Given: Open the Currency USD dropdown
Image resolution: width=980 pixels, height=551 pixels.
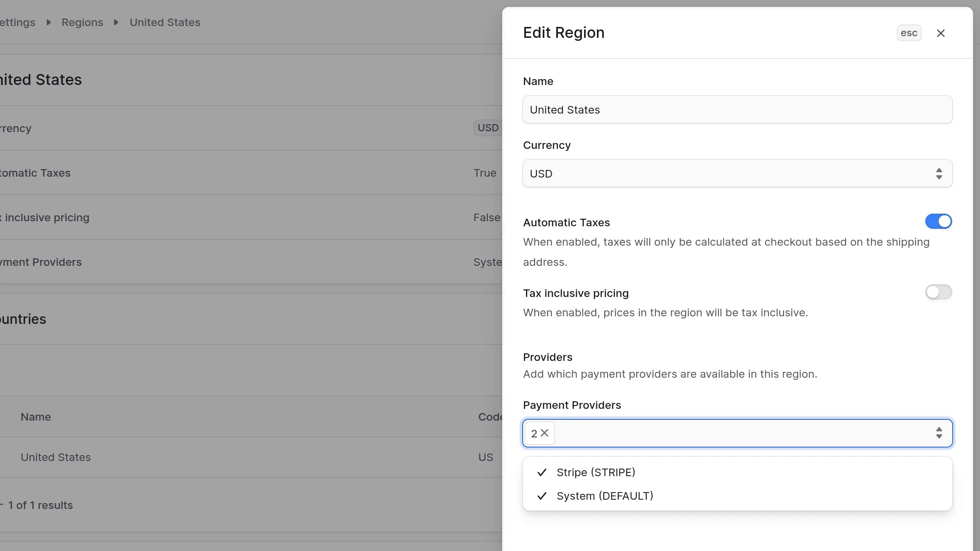Looking at the screenshot, I should [x=737, y=173].
